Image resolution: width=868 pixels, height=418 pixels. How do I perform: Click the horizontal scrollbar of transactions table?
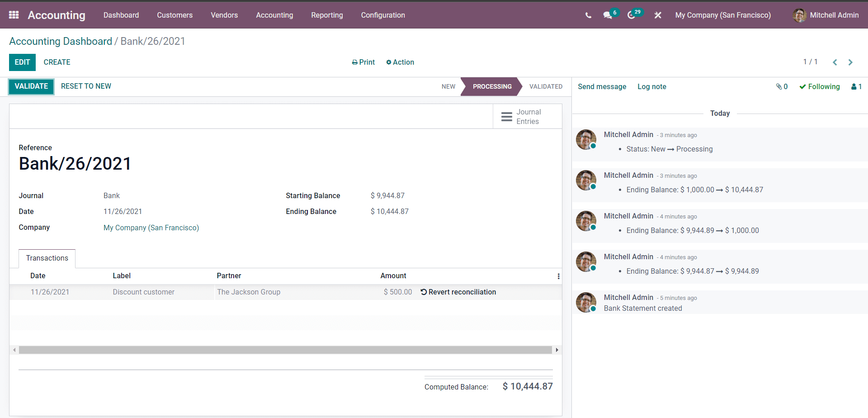[x=285, y=350]
